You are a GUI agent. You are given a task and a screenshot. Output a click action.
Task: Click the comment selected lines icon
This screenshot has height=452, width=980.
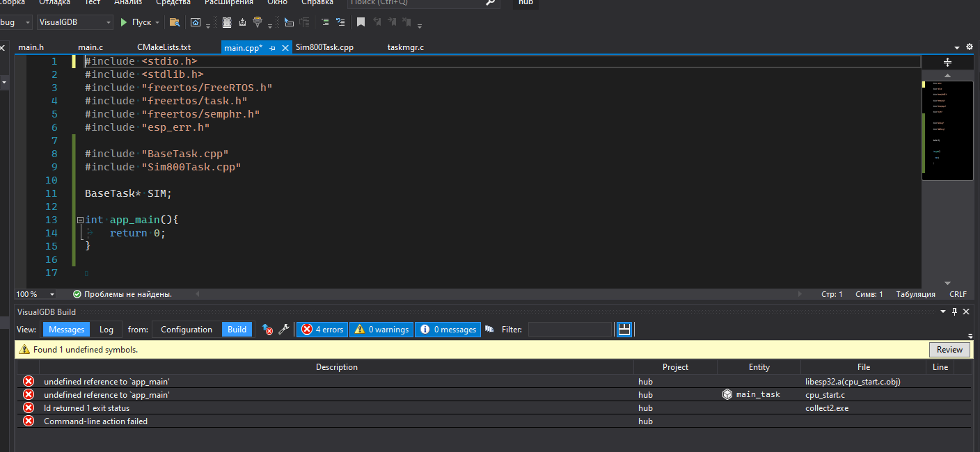click(324, 22)
